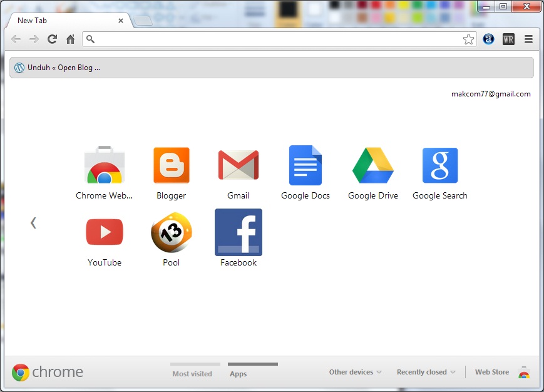This screenshot has width=544, height=392.
Task: Bookmark this page with the star icon
Action: tap(468, 39)
